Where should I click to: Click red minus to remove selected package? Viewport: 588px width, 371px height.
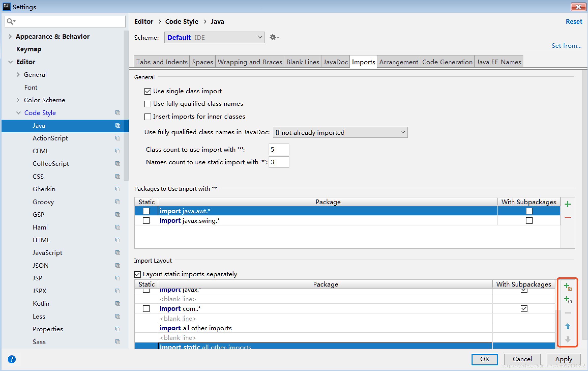click(567, 217)
